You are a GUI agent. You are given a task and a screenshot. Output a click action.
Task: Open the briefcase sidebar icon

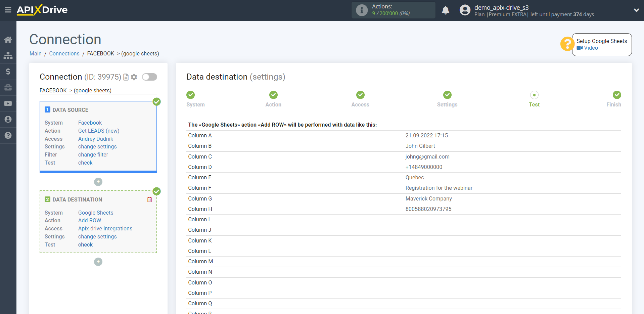tap(8, 88)
